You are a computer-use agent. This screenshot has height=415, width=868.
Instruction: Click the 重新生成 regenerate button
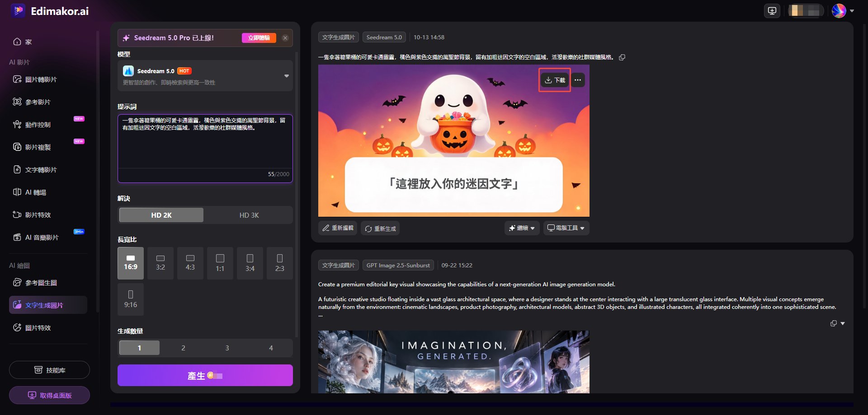coord(380,228)
